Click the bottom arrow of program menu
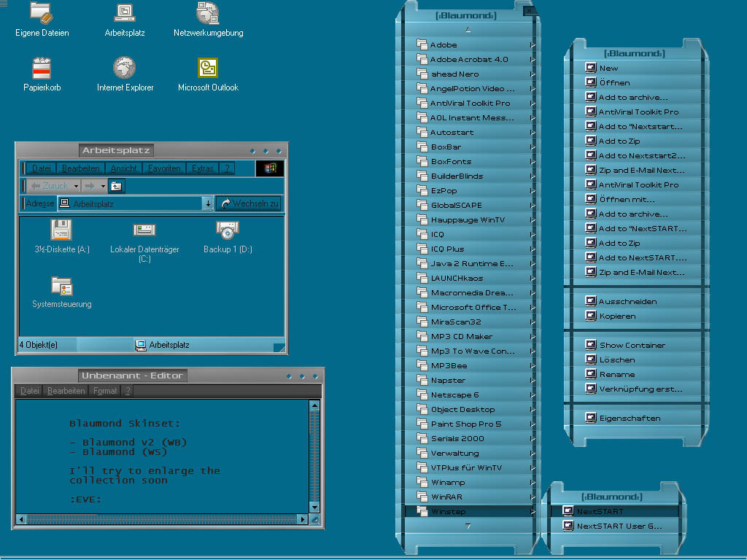The width and height of the screenshot is (747, 560). click(x=468, y=526)
